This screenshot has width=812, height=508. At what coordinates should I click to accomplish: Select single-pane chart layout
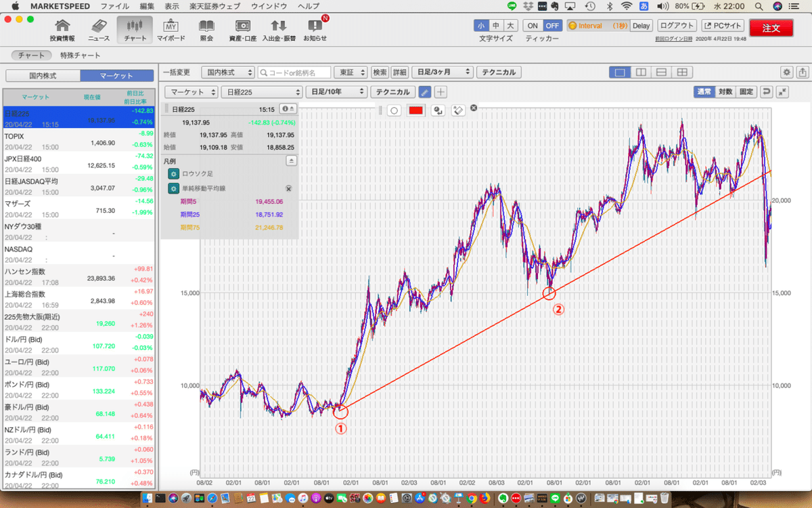[x=618, y=72]
